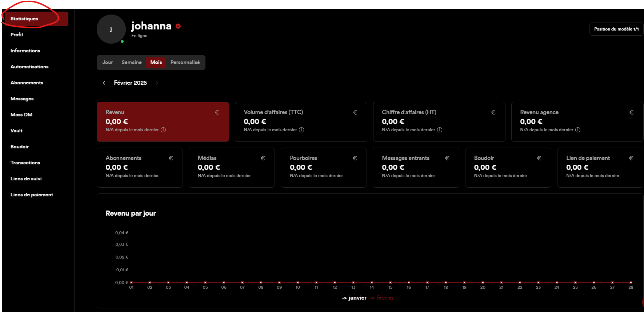Image resolution: width=644 pixels, height=312 pixels.
Task: Open Messages in the sidebar
Action: pos(22,99)
